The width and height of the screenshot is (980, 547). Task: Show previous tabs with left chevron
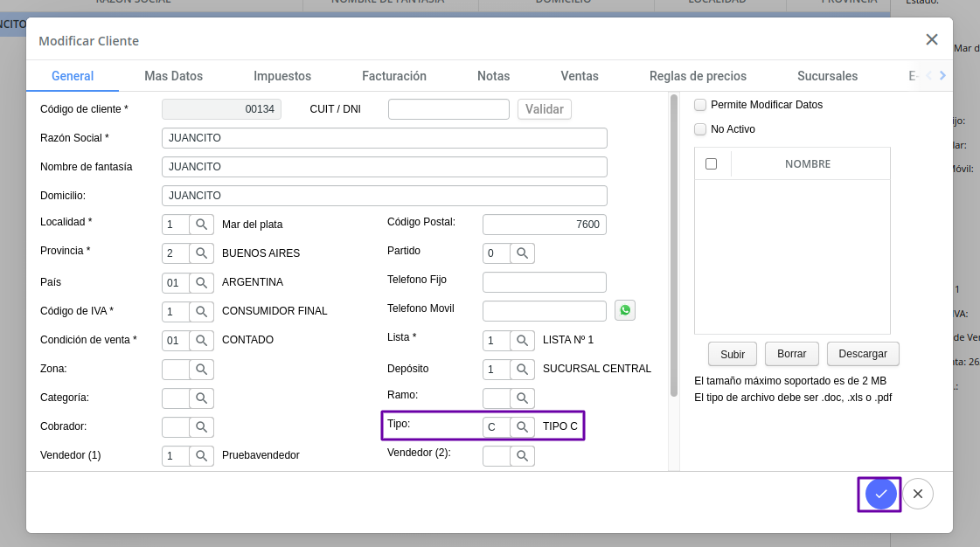point(928,75)
